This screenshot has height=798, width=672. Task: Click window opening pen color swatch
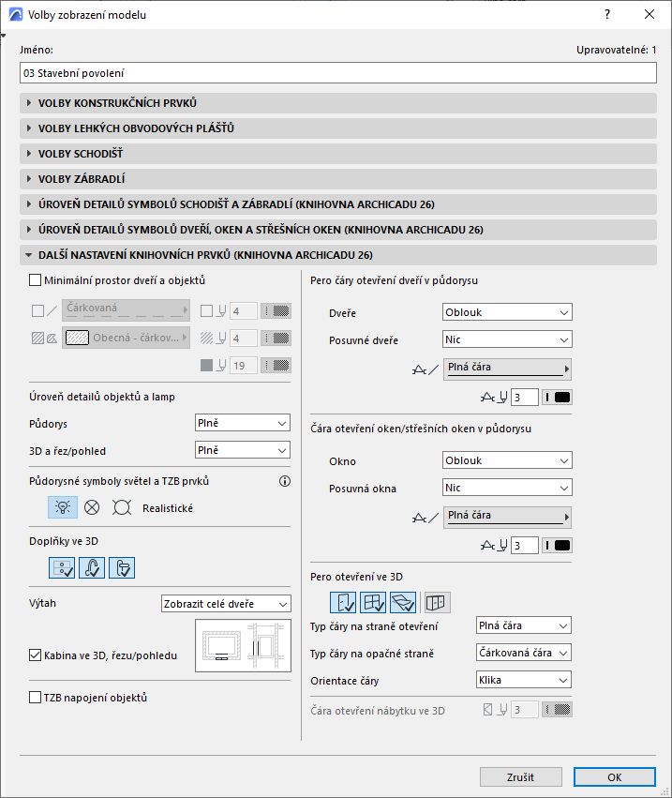[x=557, y=545]
